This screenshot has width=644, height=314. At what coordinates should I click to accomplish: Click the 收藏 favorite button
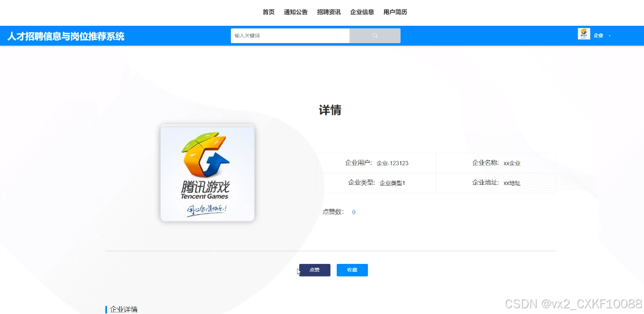pyautogui.click(x=352, y=270)
